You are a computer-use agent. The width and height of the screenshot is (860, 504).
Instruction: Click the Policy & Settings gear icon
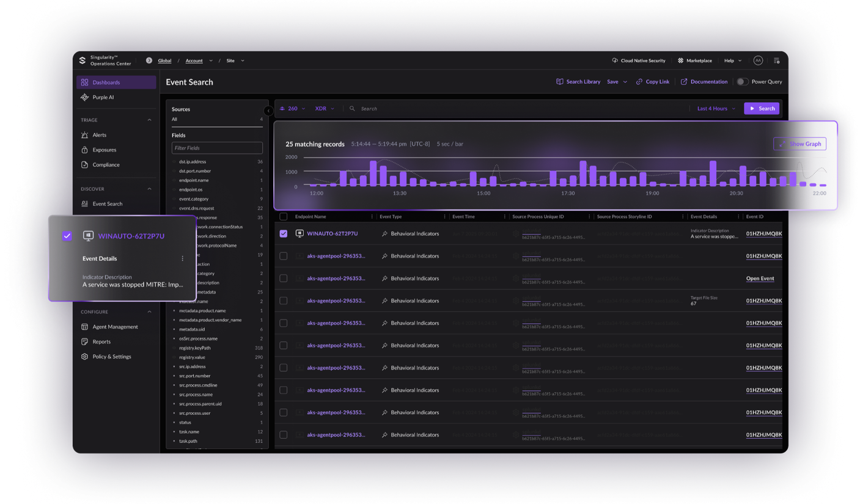(x=85, y=357)
